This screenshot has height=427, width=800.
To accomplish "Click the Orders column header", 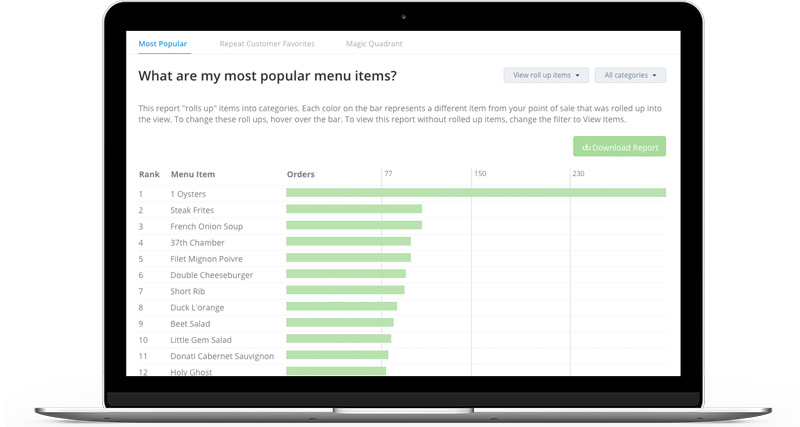I will pos(301,174).
